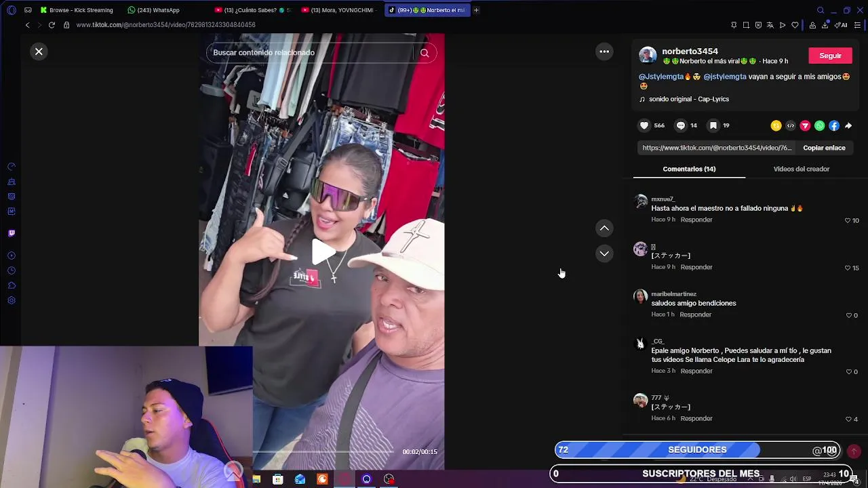
Task: Like maribelmartinez's saludos comment
Action: pos(848,315)
